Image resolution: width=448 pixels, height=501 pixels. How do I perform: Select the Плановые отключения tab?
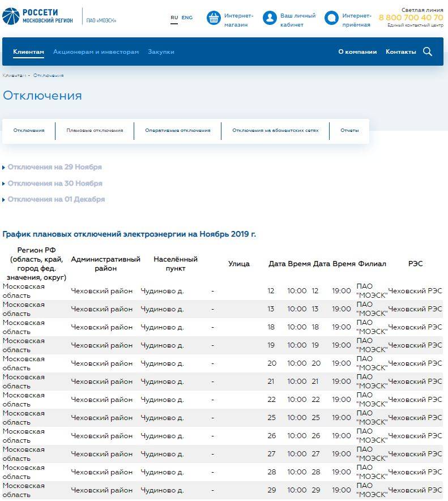tap(95, 130)
